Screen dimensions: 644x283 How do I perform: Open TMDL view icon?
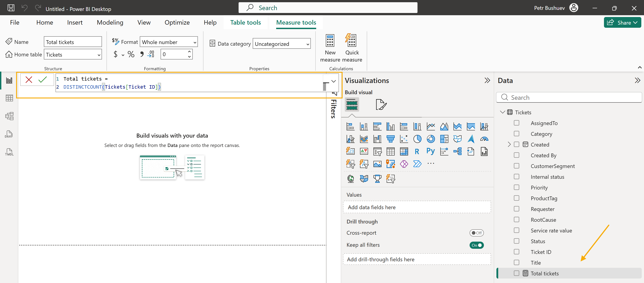[x=9, y=152]
